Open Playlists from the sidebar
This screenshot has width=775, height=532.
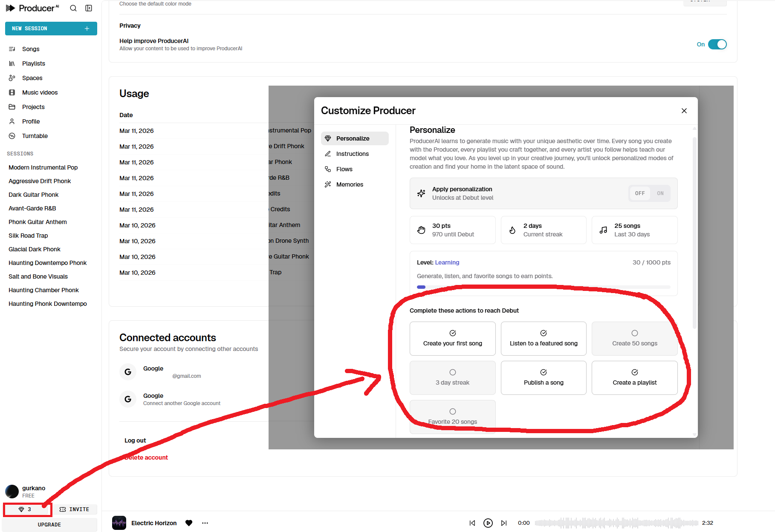coord(34,63)
